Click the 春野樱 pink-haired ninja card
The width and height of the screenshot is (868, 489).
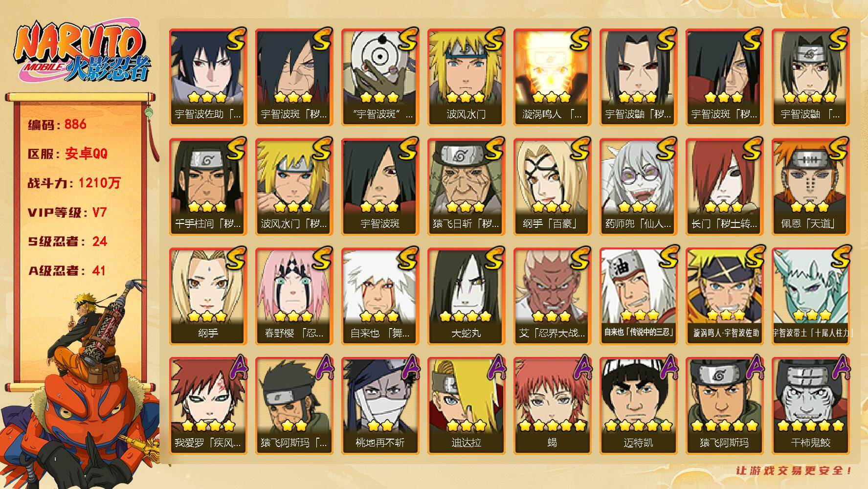pyautogui.click(x=293, y=296)
